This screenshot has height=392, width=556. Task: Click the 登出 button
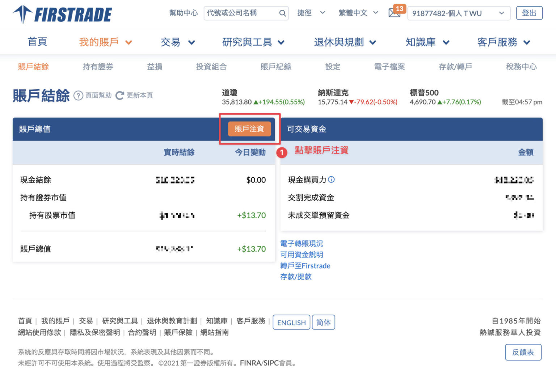(x=529, y=13)
